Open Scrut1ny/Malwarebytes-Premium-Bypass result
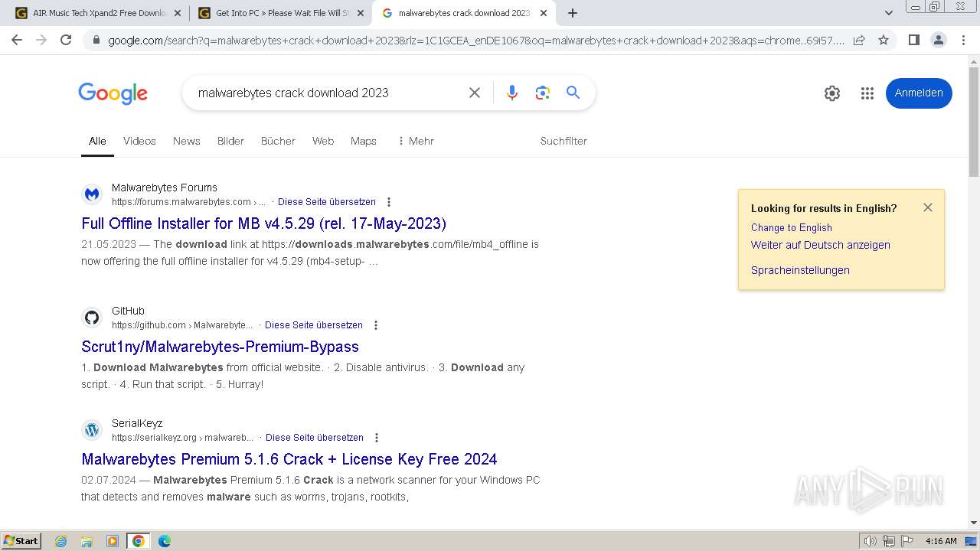Screen dimensions: 980x551 220,347
